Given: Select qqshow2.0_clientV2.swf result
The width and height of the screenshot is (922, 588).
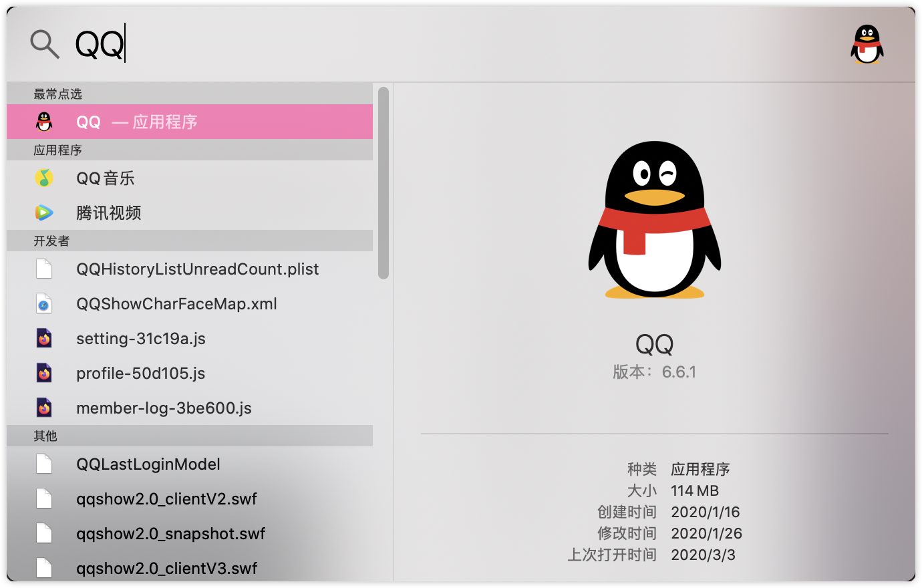Looking at the screenshot, I should click(190, 498).
